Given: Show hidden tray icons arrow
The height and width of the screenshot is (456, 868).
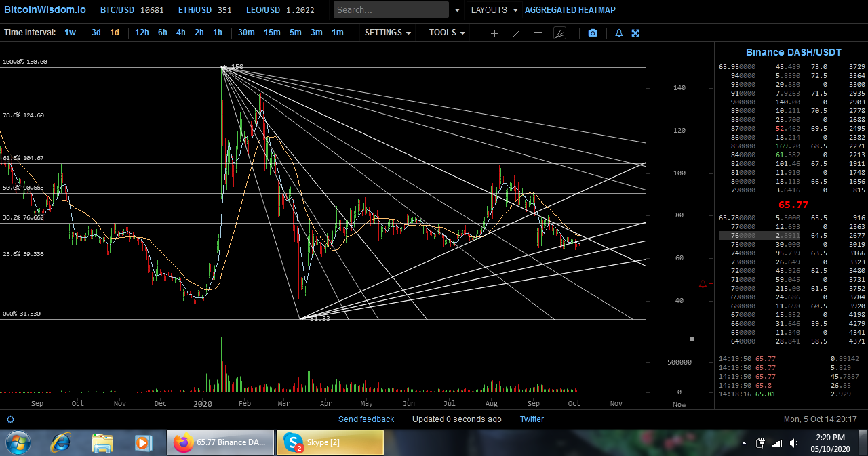Looking at the screenshot, I should (745, 443).
